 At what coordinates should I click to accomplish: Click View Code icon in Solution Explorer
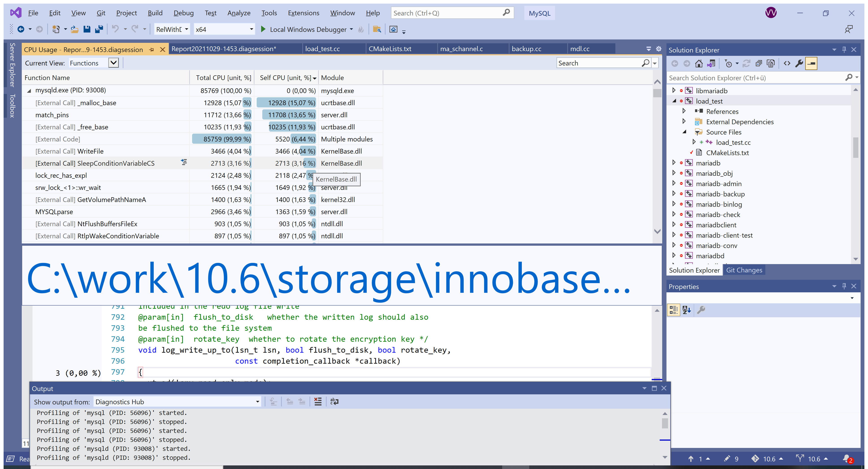tap(787, 63)
